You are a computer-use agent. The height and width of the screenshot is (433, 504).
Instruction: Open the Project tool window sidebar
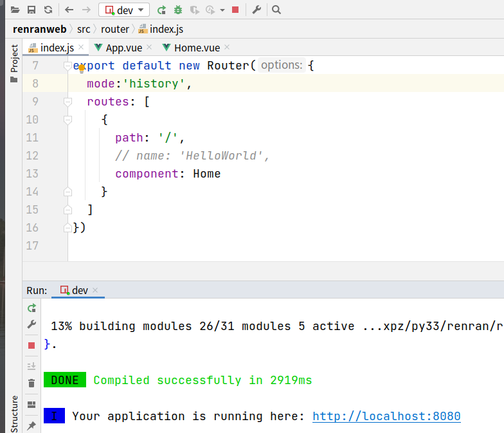tap(14, 63)
